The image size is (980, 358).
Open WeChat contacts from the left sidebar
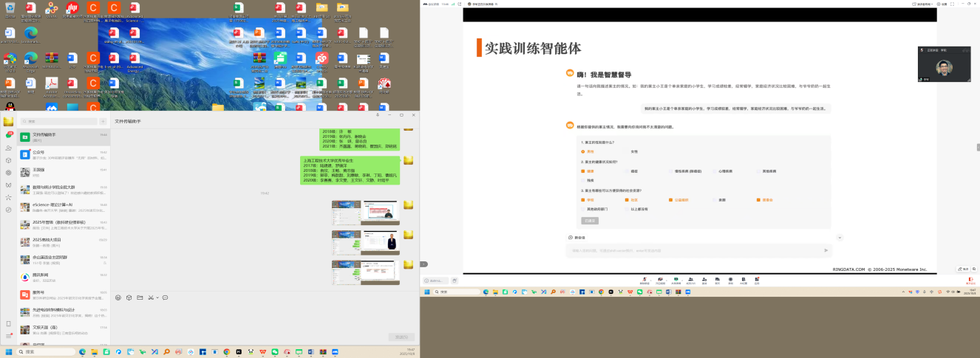pos(8,148)
